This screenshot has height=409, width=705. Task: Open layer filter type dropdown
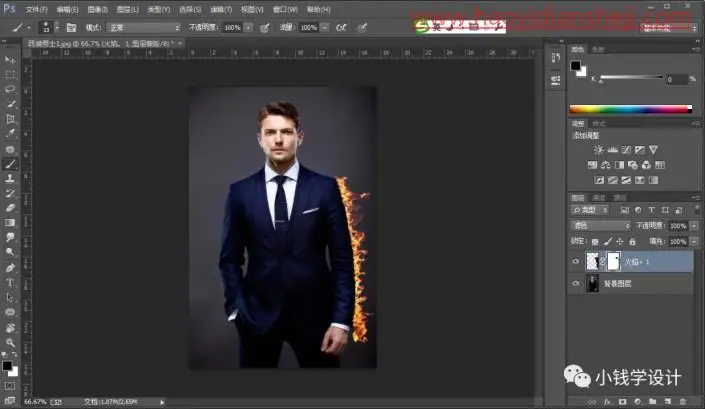[590, 210]
